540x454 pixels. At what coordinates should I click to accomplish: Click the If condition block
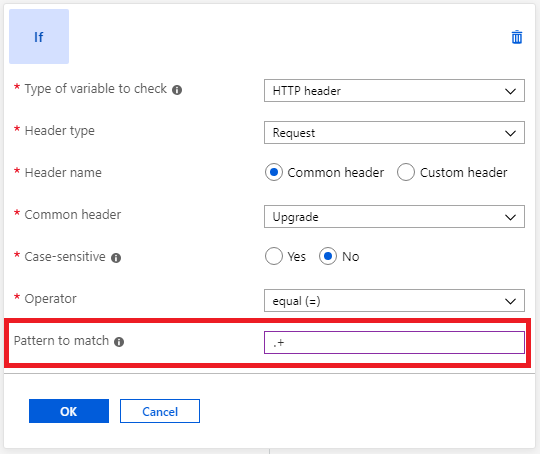[39, 37]
